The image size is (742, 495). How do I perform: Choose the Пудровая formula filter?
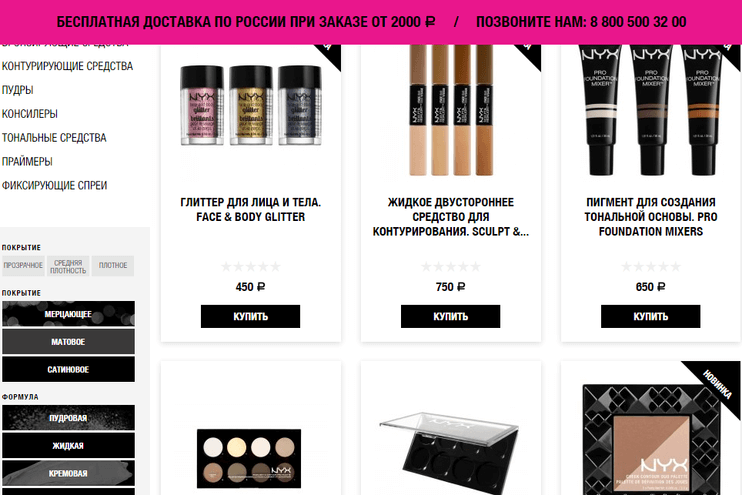68,418
